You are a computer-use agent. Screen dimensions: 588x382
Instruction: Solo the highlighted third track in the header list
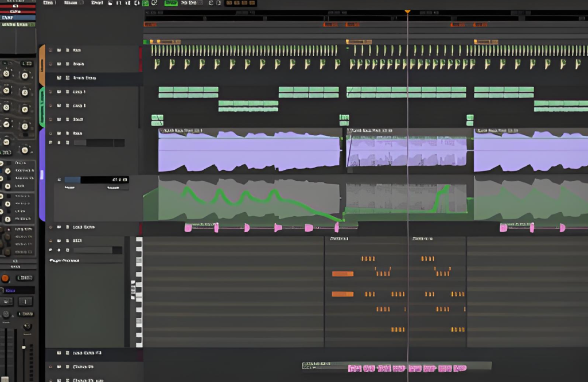coord(68,77)
